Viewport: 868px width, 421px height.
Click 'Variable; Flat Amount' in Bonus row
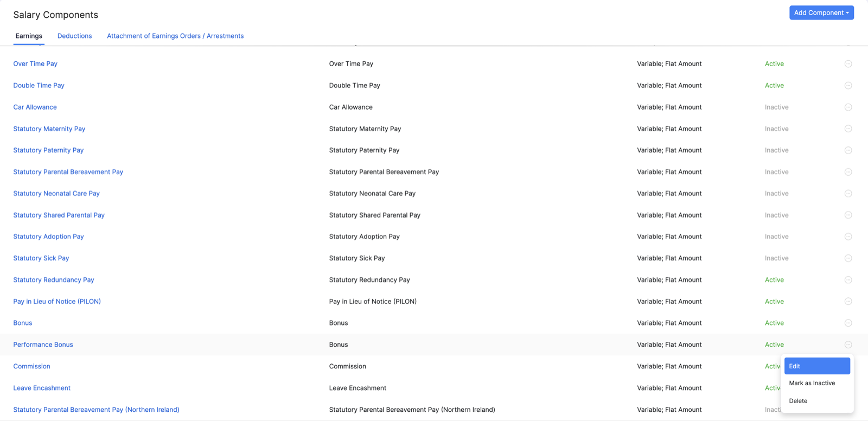(669, 323)
